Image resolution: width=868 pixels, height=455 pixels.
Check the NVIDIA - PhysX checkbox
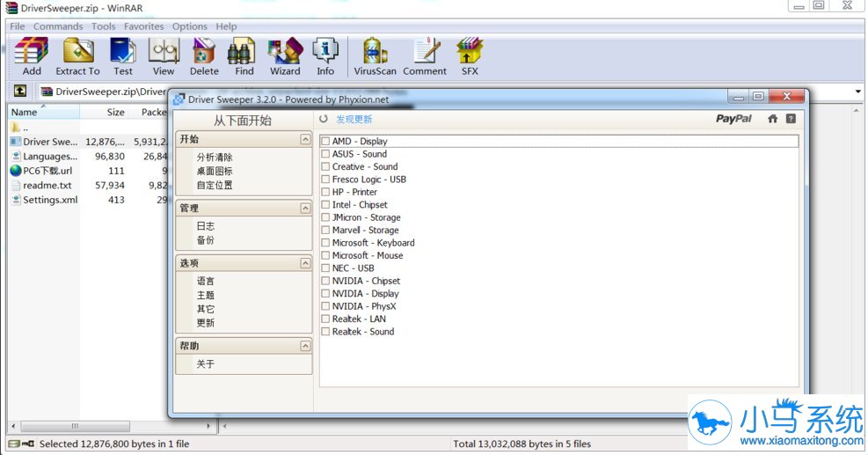[x=325, y=306]
